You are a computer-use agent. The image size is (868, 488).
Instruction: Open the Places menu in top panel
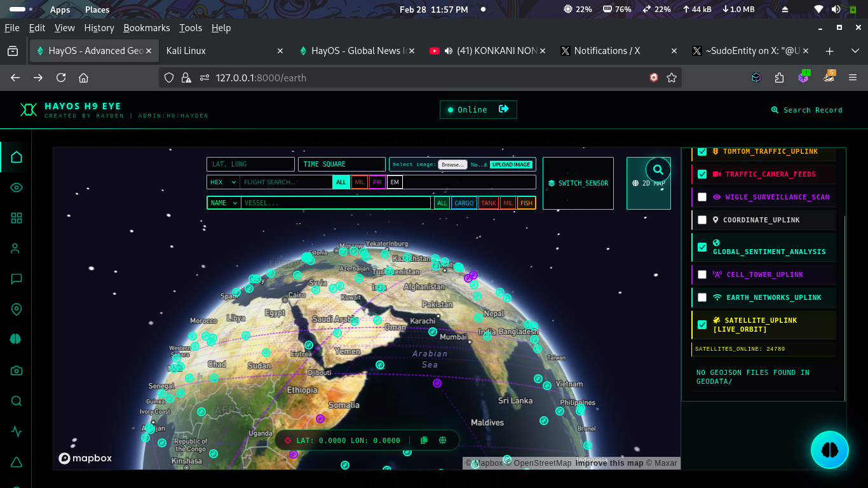coord(97,10)
